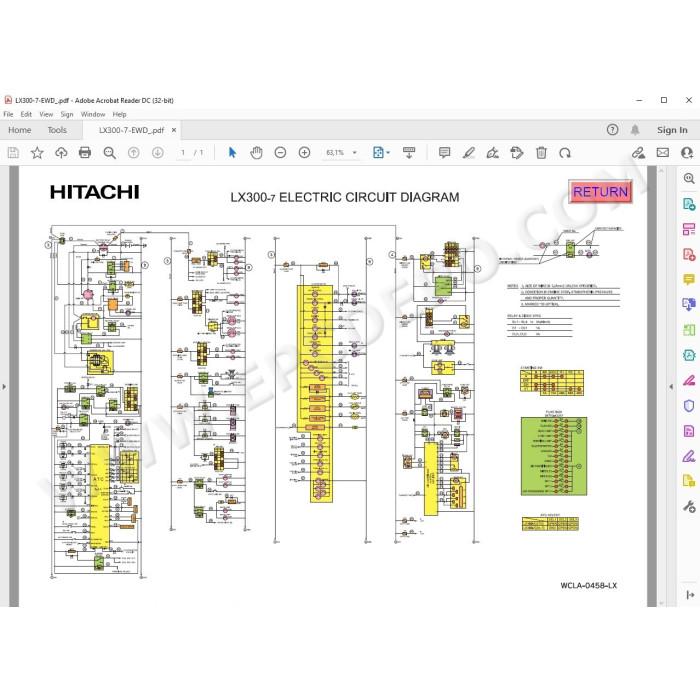700x700 pixels.
Task: Click the Save file icon
Action: [13, 153]
